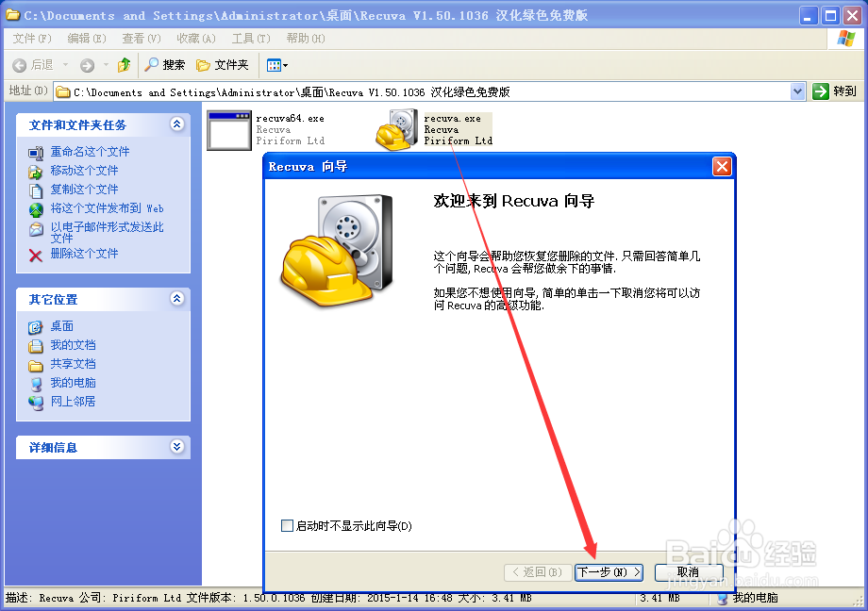Click the Network Places icon in sidebar
This screenshot has height=611, width=868.
36,403
